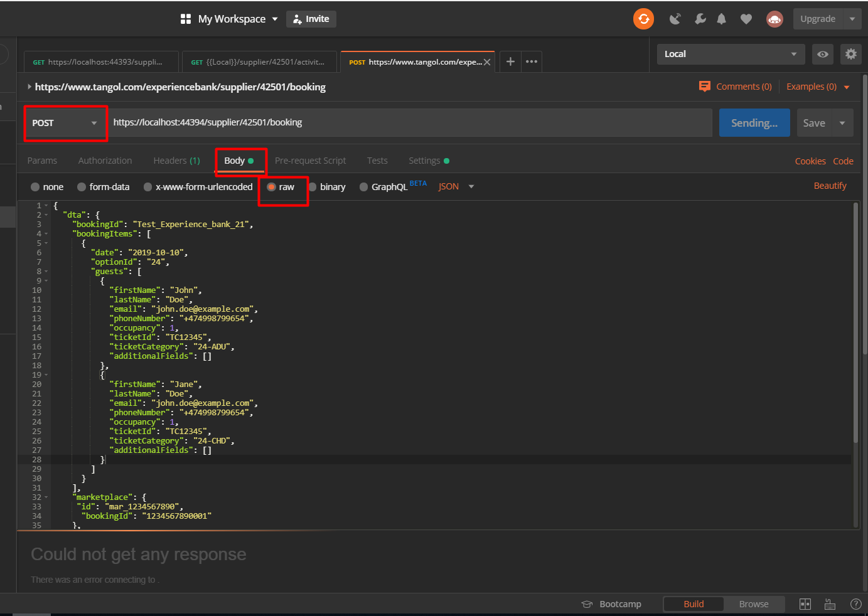868x616 pixels.
Task: Open the keyboard shortcuts icon in status bar
Action: (x=830, y=604)
